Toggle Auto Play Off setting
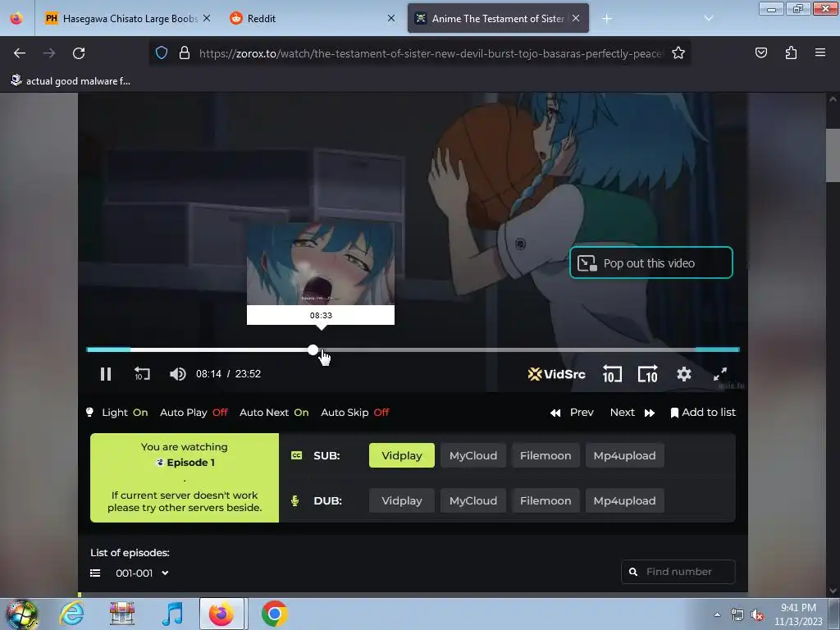The height and width of the screenshot is (630, 840). point(194,413)
